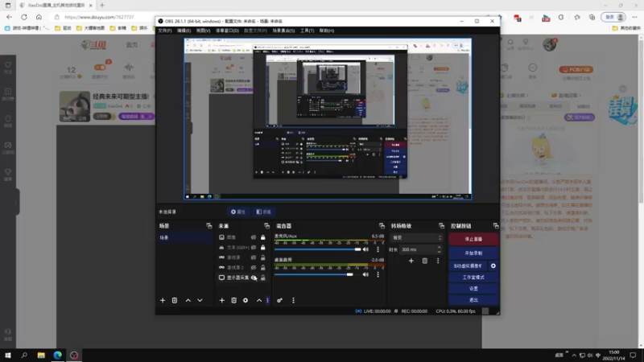Viewport: 644px width, 362px height.
Task: Open the 属性 button on the source toolbar
Action: pyautogui.click(x=238, y=212)
